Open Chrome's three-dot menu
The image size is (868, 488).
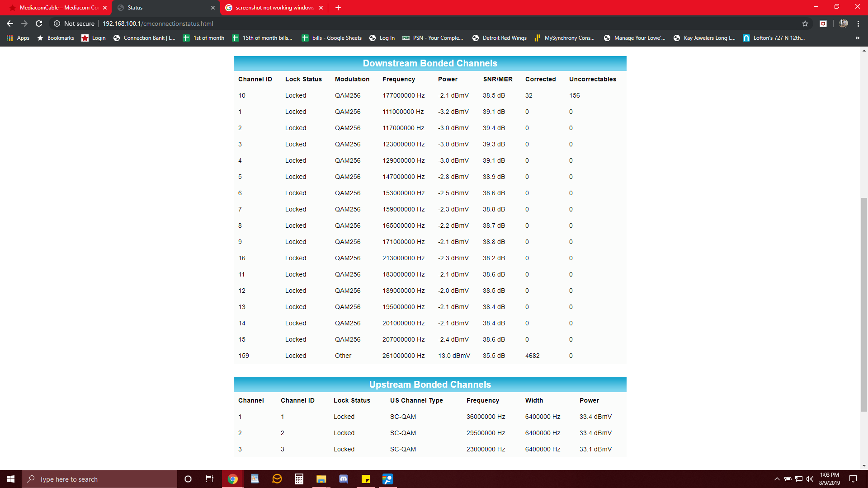[858, 23]
